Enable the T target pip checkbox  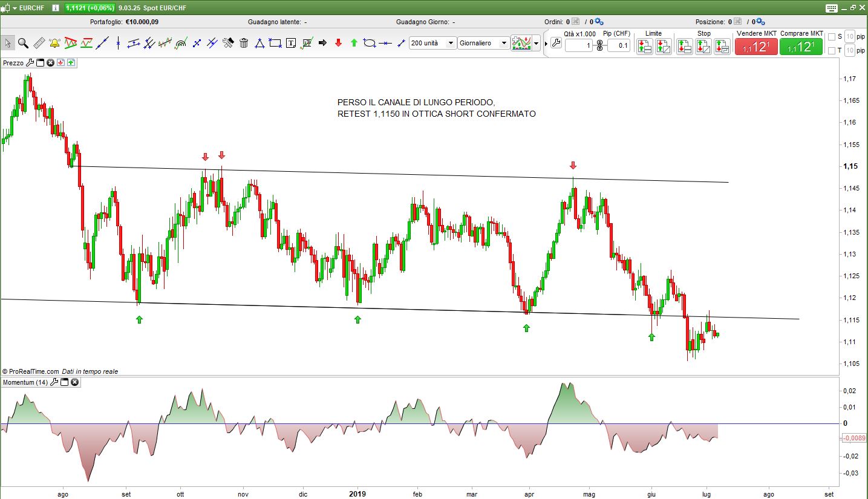pos(831,51)
